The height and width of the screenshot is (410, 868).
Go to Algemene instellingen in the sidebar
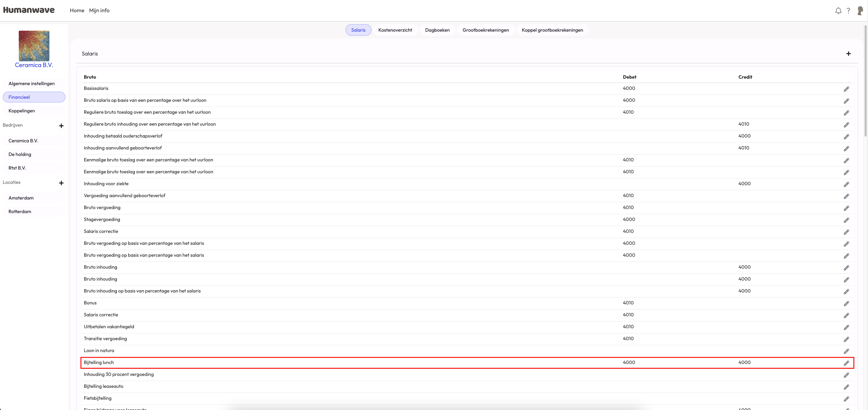click(31, 83)
